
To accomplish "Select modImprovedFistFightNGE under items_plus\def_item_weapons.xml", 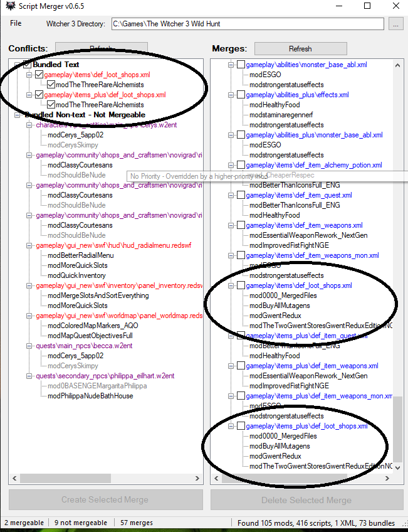I will tap(289, 386).
